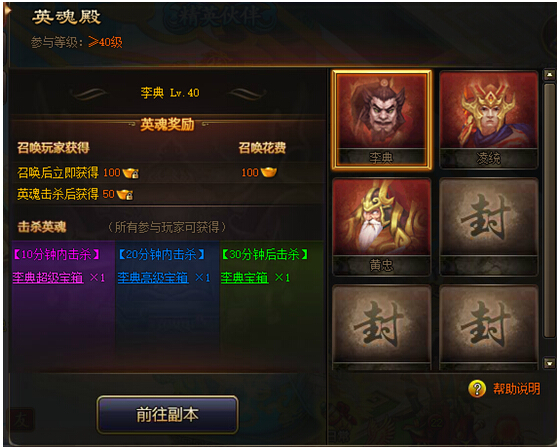The height and width of the screenshot is (448, 557).
Task: Click the bottom-right sealed 封 slot
Action: tap(488, 328)
